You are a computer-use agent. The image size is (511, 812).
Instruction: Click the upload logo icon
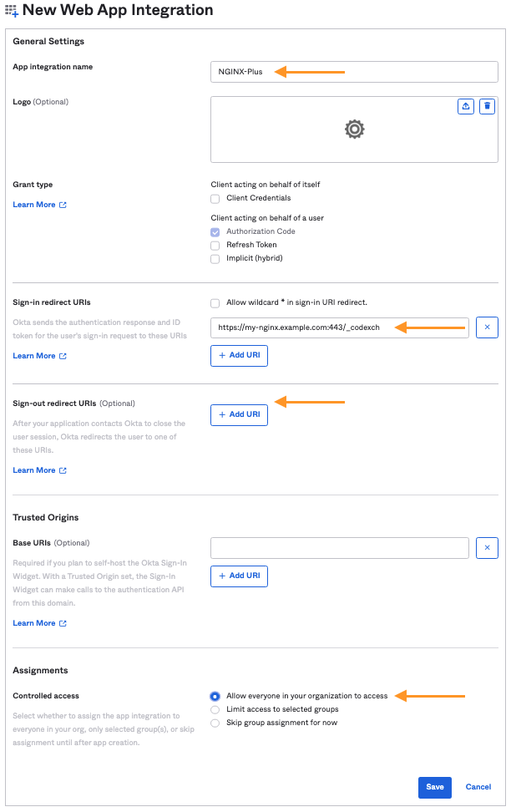point(466,106)
